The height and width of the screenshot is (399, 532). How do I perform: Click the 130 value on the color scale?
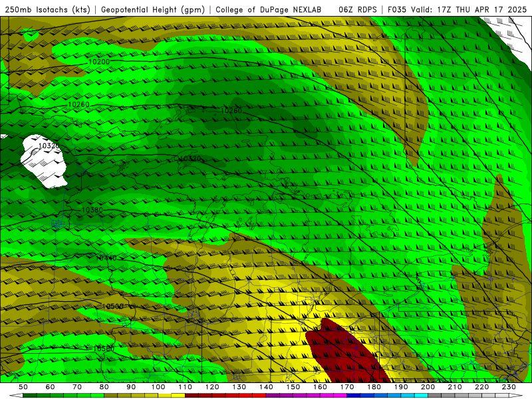click(x=239, y=387)
